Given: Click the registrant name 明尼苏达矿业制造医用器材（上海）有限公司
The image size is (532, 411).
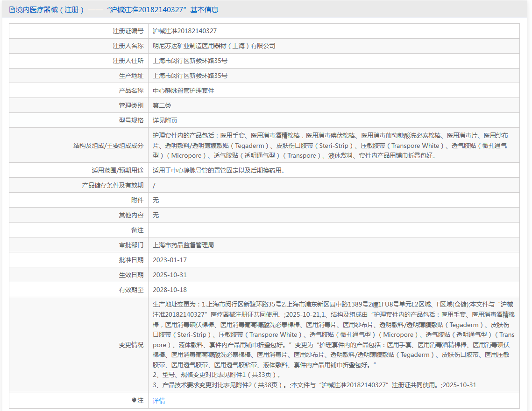Looking at the screenshot, I should pos(214,46).
